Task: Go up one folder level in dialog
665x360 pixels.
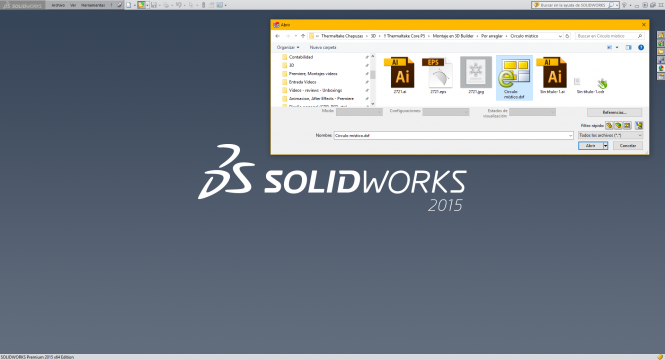Action: coord(303,36)
